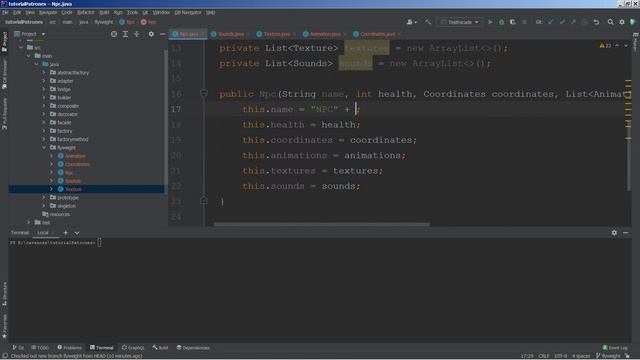The image size is (640, 360).
Task: Collapse the java source folder
Action: pos(36,64)
